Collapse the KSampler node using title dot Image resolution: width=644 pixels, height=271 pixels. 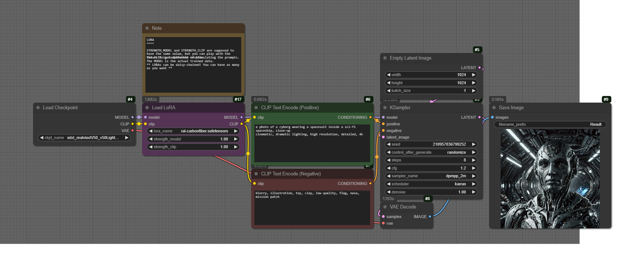385,108
